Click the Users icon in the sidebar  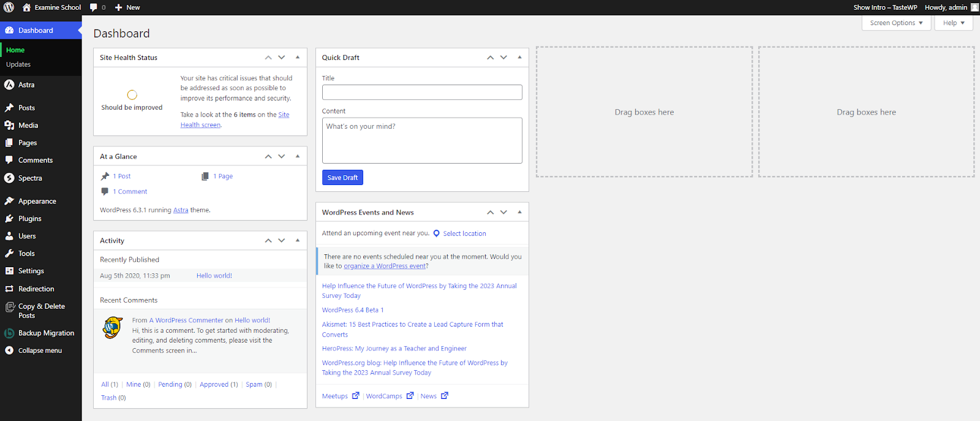tap(9, 236)
